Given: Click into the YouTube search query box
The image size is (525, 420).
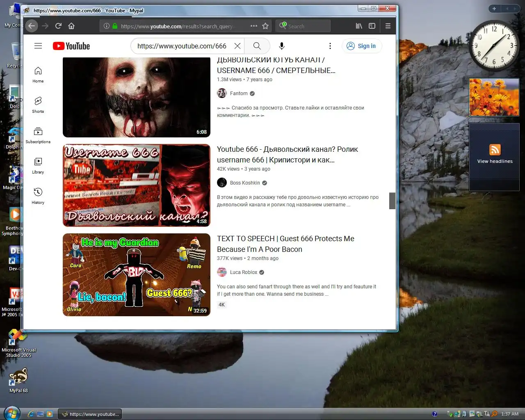Looking at the screenshot, I should (x=182, y=46).
